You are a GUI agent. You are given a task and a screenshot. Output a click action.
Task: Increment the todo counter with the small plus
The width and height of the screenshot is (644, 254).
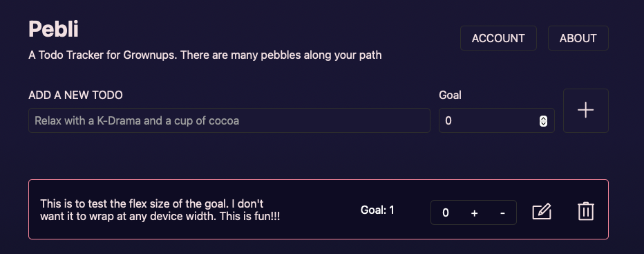click(475, 213)
